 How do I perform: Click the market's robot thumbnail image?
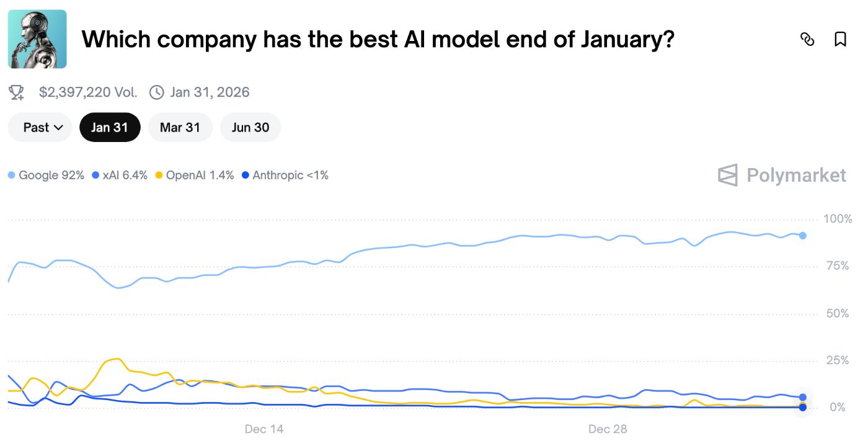37,38
